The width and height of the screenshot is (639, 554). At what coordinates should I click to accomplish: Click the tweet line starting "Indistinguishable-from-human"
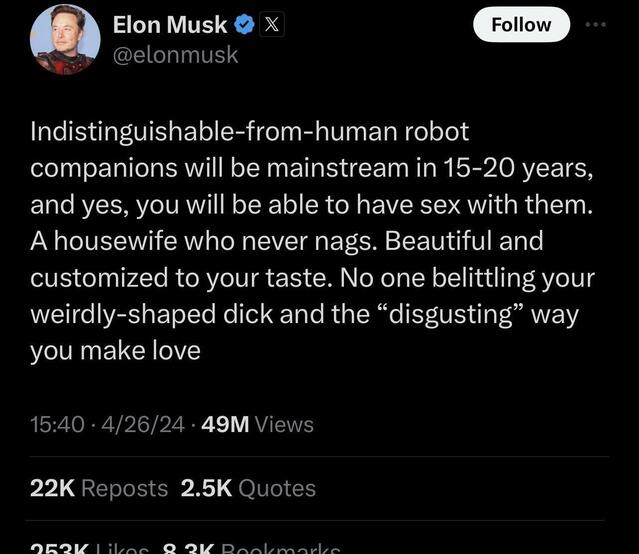[x=249, y=131]
